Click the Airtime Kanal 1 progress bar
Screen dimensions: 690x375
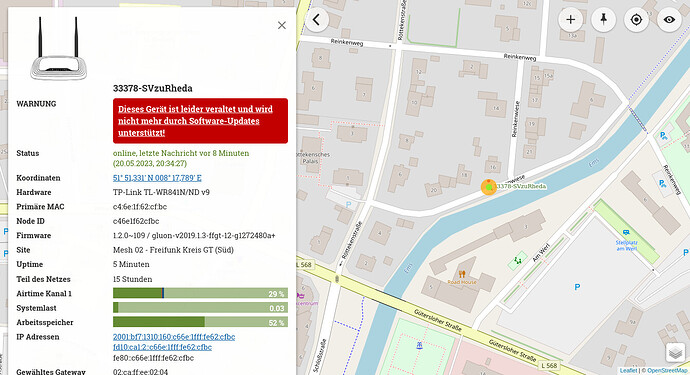(x=200, y=294)
